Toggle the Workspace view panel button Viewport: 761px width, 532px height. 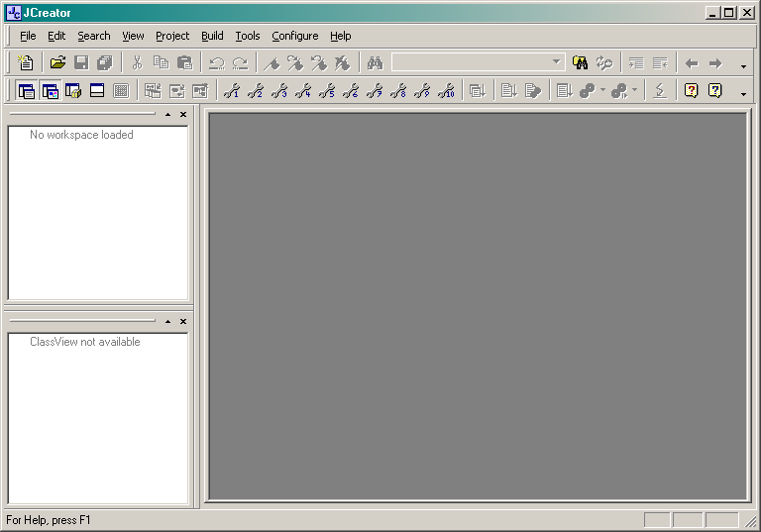tap(26, 91)
